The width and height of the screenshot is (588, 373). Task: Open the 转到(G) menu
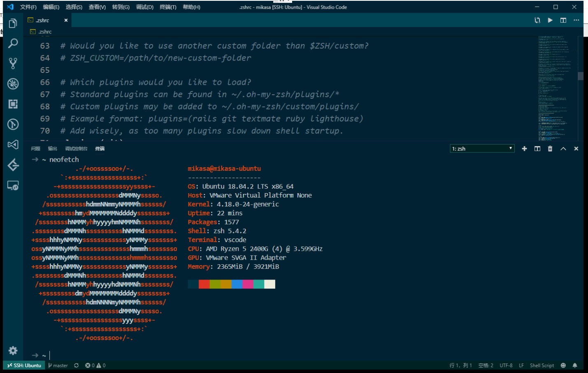121,7
